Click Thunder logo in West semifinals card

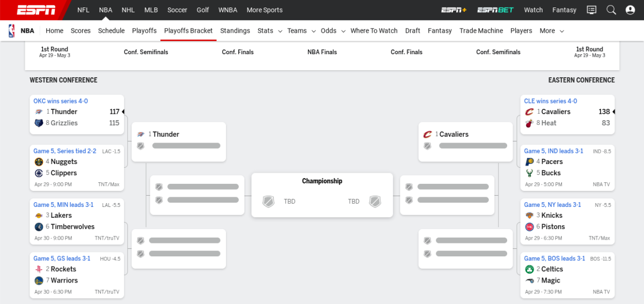[141, 134]
